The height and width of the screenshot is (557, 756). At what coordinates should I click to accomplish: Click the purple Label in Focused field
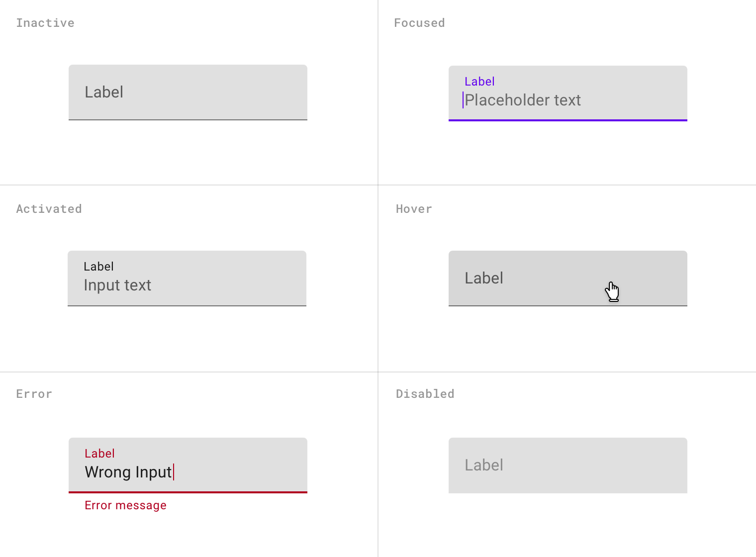coord(479,82)
